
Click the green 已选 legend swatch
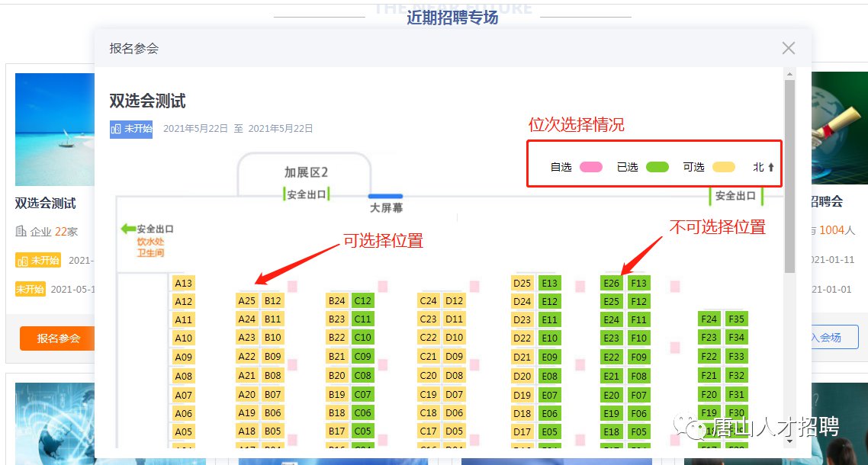click(x=657, y=167)
